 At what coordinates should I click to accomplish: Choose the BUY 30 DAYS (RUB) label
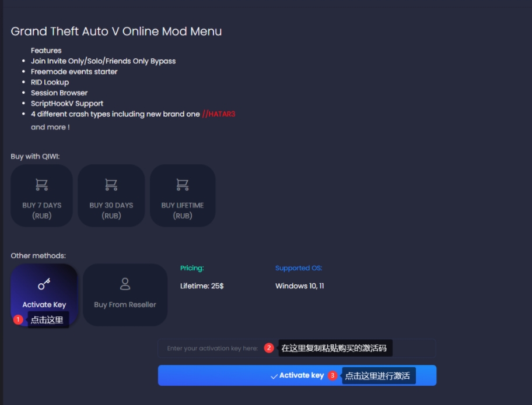pos(111,210)
